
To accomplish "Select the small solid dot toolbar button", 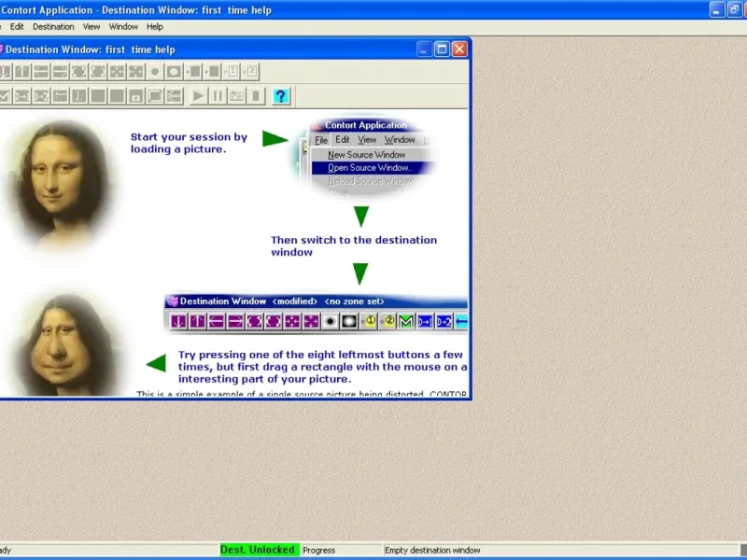I will click(x=155, y=72).
